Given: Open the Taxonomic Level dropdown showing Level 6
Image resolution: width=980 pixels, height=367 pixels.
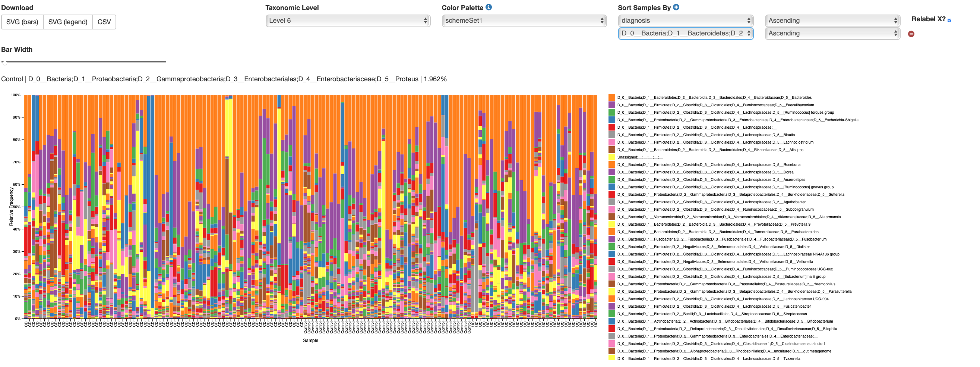Looking at the screenshot, I should (x=348, y=21).
